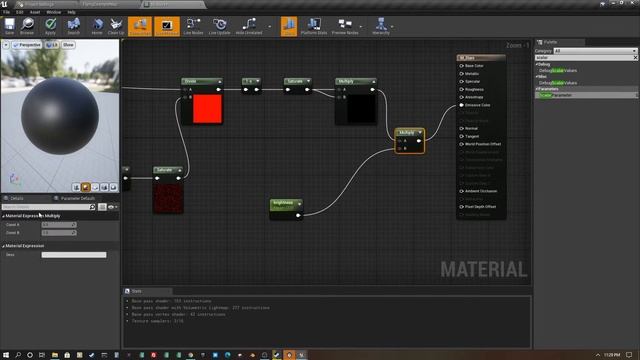Screen dimensions: 640x360
Task: Open the viewport options dropdown arrow
Action: point(6,45)
